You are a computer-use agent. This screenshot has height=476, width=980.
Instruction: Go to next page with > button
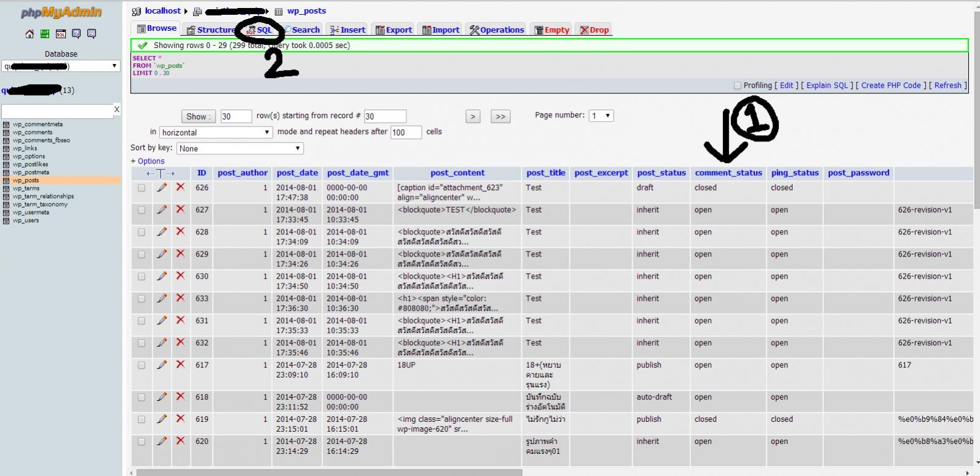tap(473, 116)
